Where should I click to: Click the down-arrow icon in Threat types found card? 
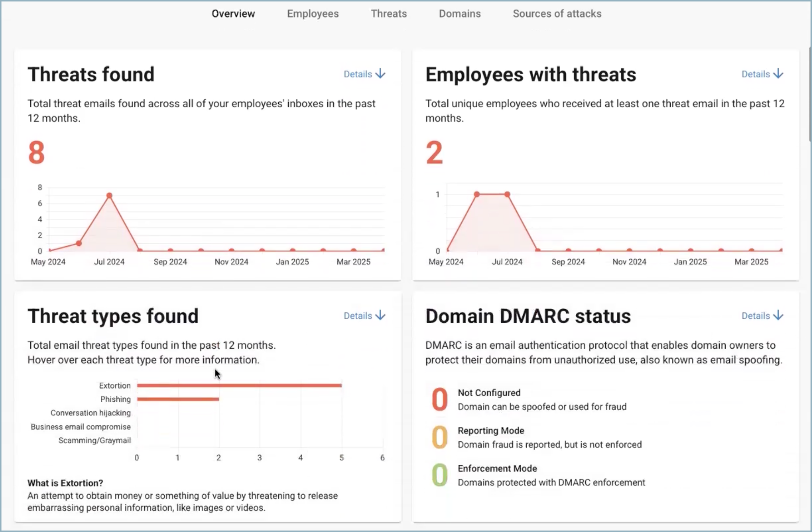(x=381, y=315)
